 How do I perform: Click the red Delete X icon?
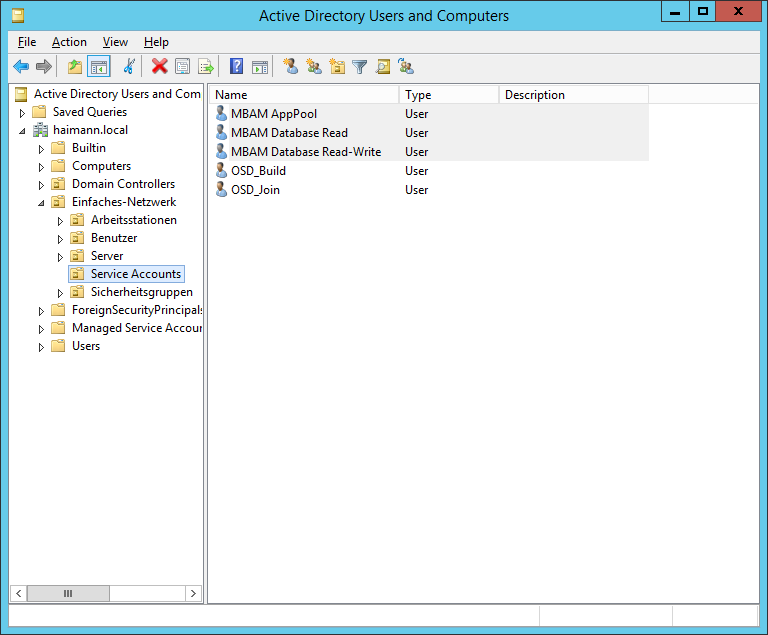159,66
